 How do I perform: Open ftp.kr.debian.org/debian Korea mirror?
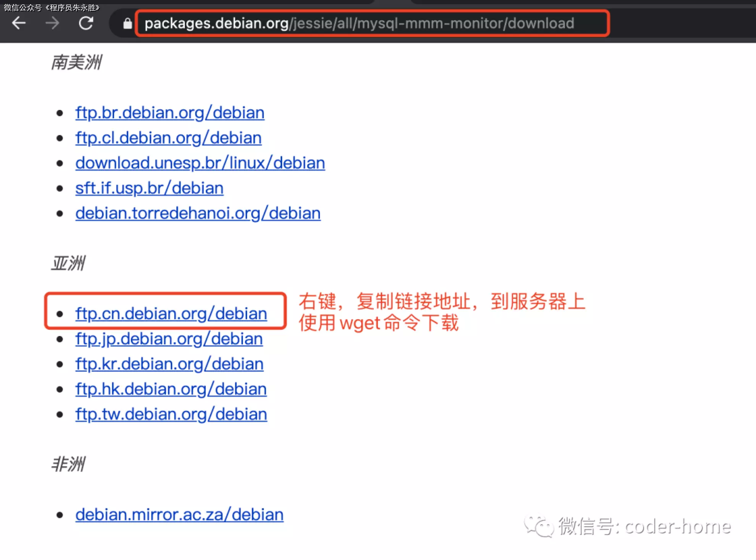pyautogui.click(x=169, y=364)
